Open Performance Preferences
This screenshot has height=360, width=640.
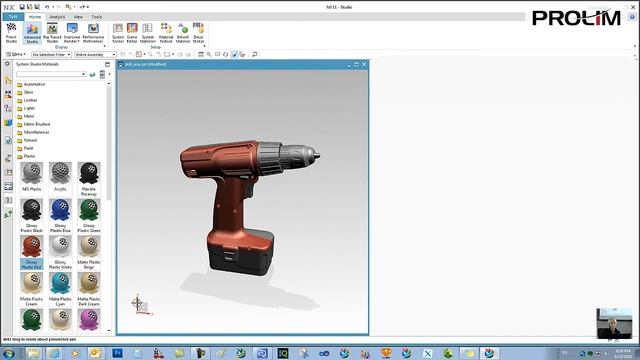click(93, 33)
